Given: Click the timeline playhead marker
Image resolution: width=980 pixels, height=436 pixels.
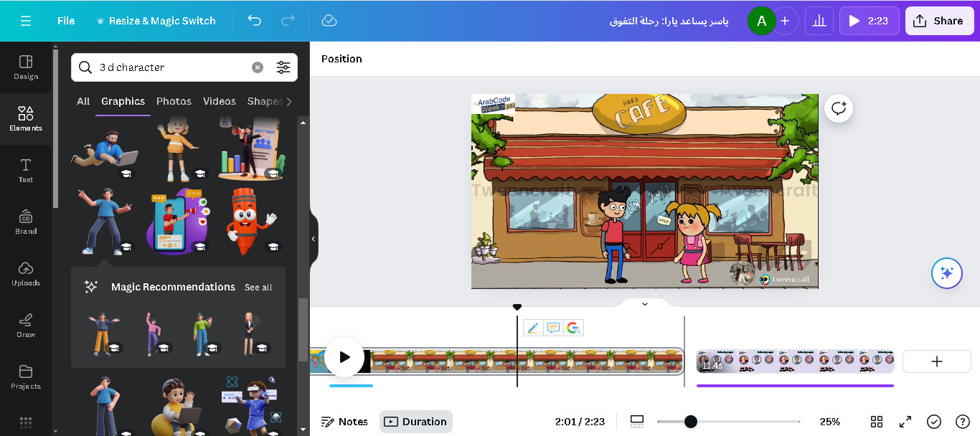Looking at the screenshot, I should click(517, 307).
